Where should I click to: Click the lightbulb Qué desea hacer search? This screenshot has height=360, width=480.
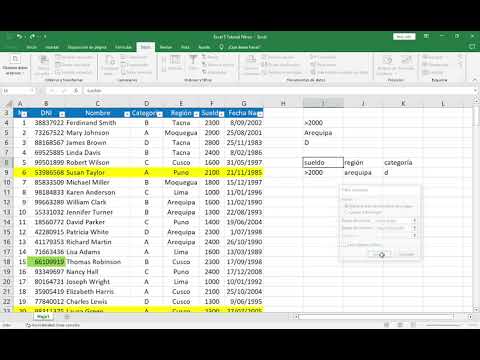[241, 47]
